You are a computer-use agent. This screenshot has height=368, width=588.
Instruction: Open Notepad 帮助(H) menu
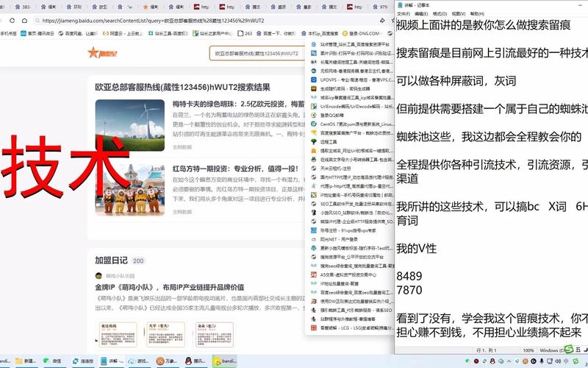(x=477, y=14)
